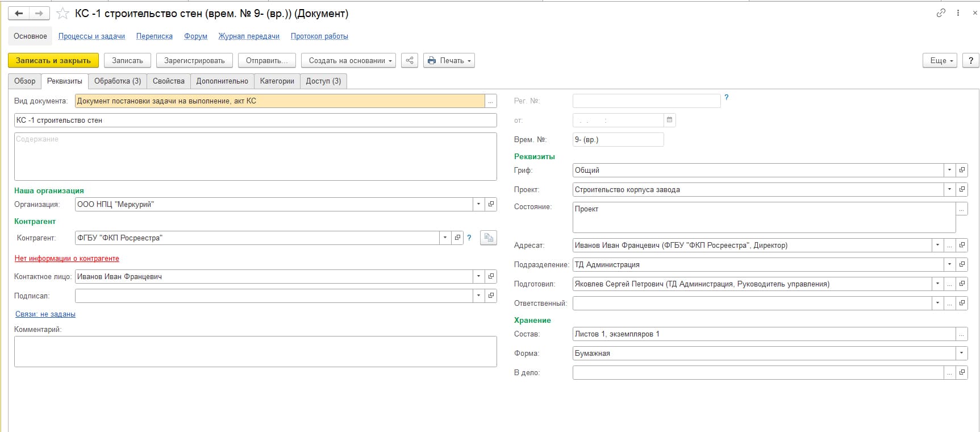Click the help question mark beside Рег. №
This screenshot has height=432, width=980.
(726, 98)
